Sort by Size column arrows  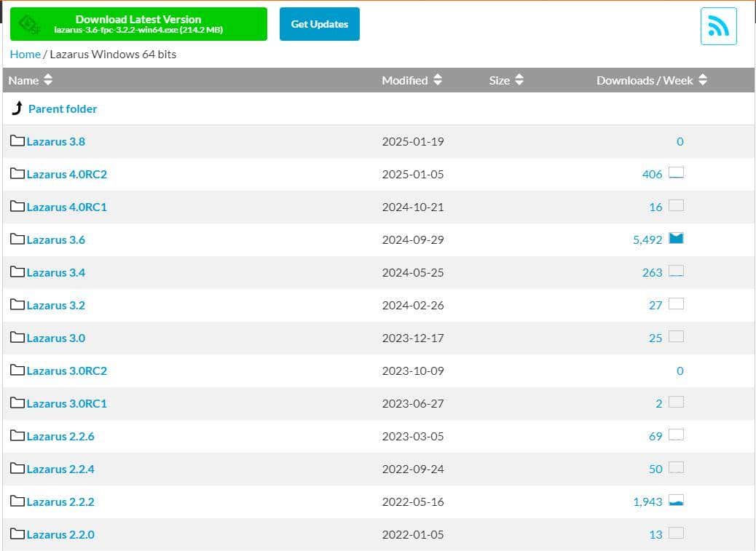click(x=519, y=80)
